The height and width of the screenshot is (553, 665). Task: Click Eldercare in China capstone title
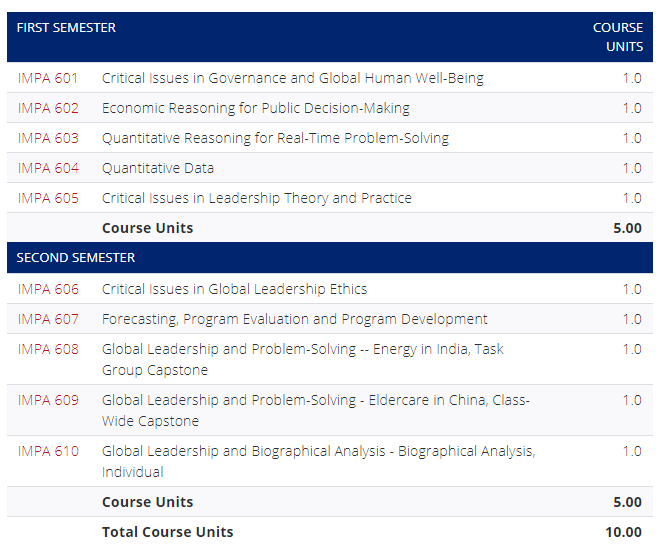tap(316, 411)
